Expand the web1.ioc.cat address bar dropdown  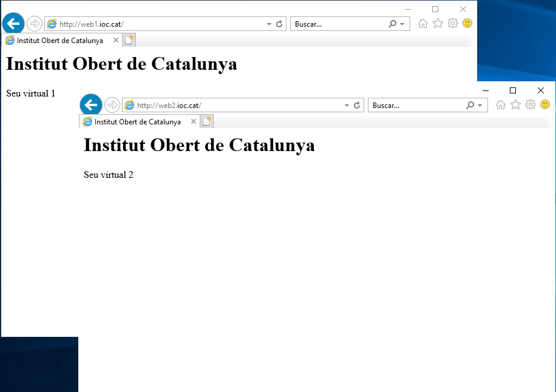click(x=270, y=24)
